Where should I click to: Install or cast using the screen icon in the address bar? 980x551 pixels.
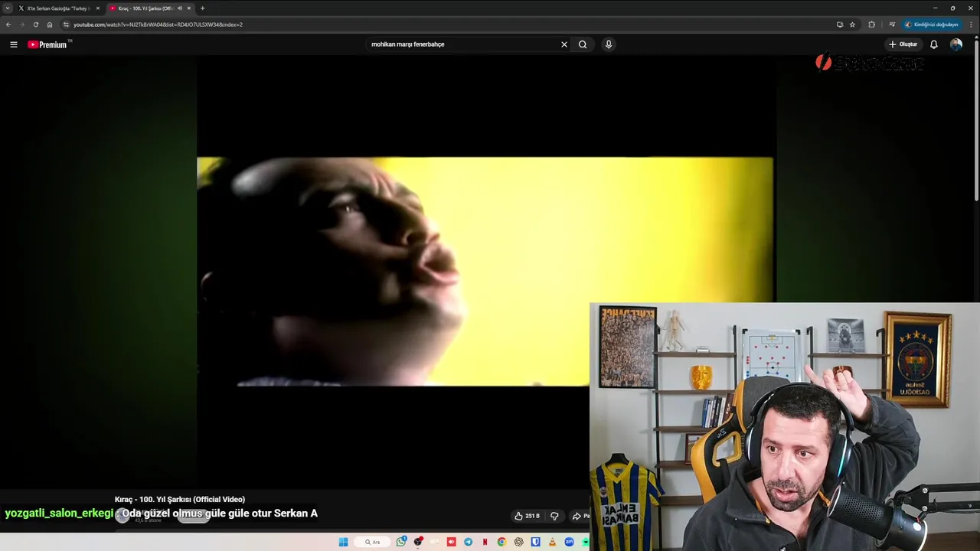click(x=840, y=24)
